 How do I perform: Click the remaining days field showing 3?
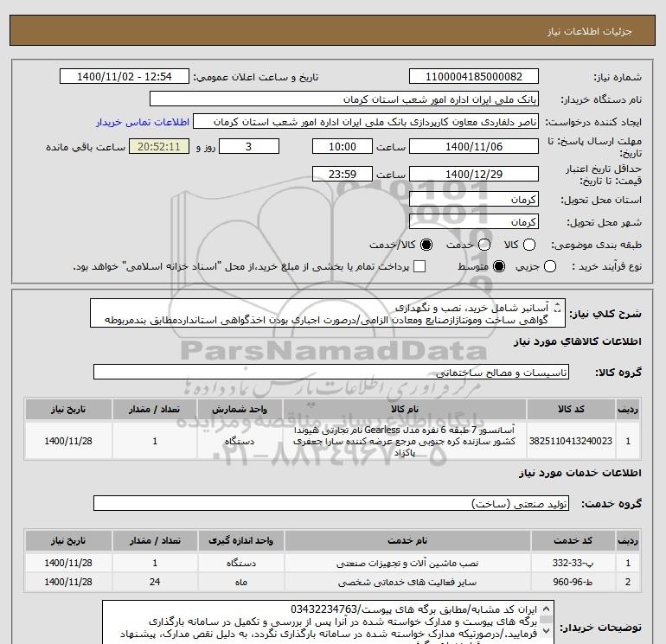249,146
